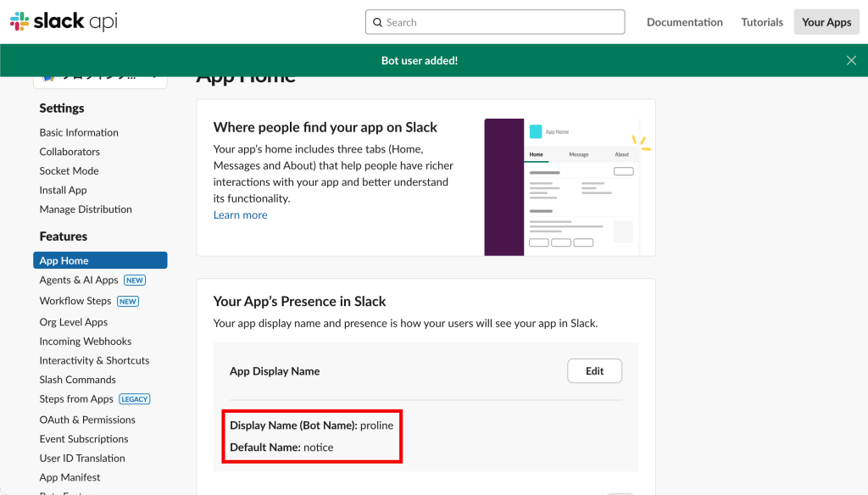Open OAuth & Permissions page
Screen dimensions: 868x495
87,420
